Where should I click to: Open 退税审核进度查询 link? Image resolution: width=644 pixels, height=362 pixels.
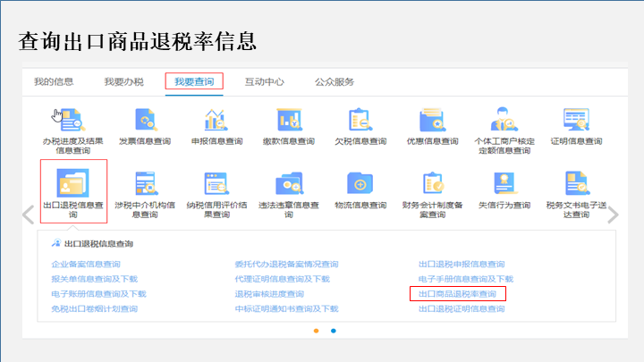[269, 294]
